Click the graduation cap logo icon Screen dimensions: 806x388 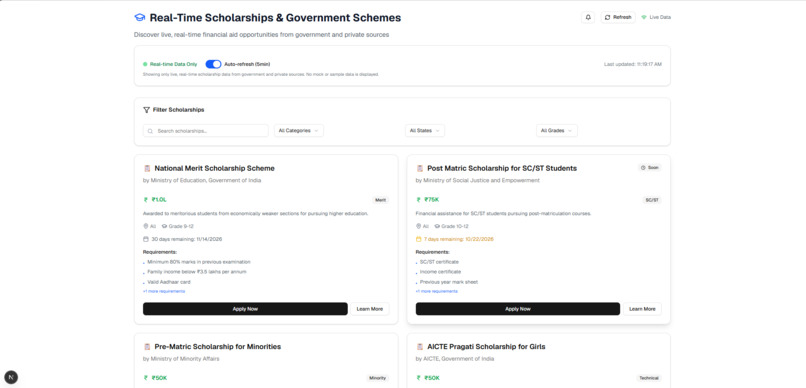point(140,18)
